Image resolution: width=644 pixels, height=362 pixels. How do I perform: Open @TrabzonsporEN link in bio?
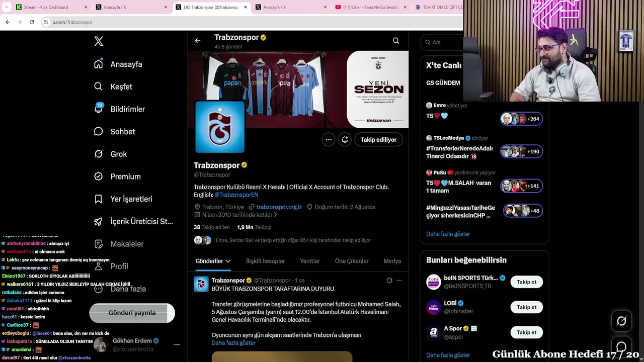point(236,195)
